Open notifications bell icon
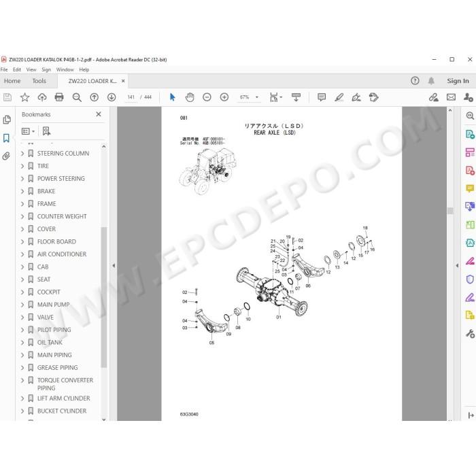This screenshot has height=476, width=476. (x=431, y=81)
